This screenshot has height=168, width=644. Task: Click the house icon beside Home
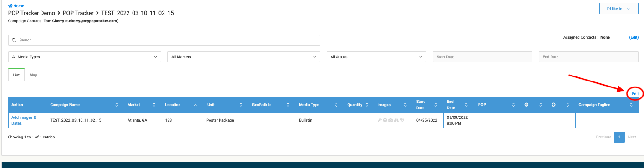(10, 6)
